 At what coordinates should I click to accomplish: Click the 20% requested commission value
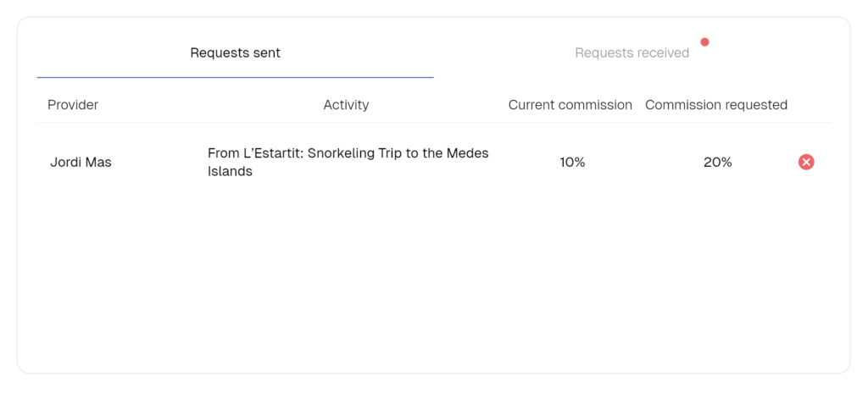[x=717, y=163]
